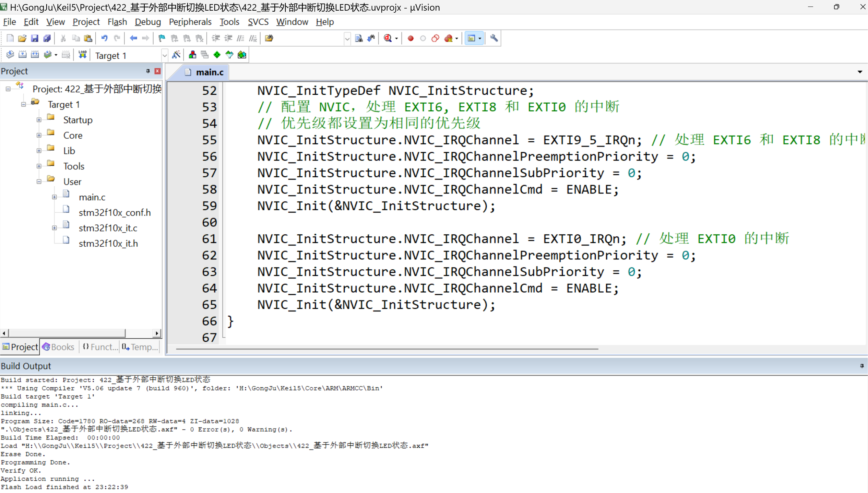The height and width of the screenshot is (493, 868).
Task: Open the Target 1 selection dropdown
Action: [x=164, y=55]
